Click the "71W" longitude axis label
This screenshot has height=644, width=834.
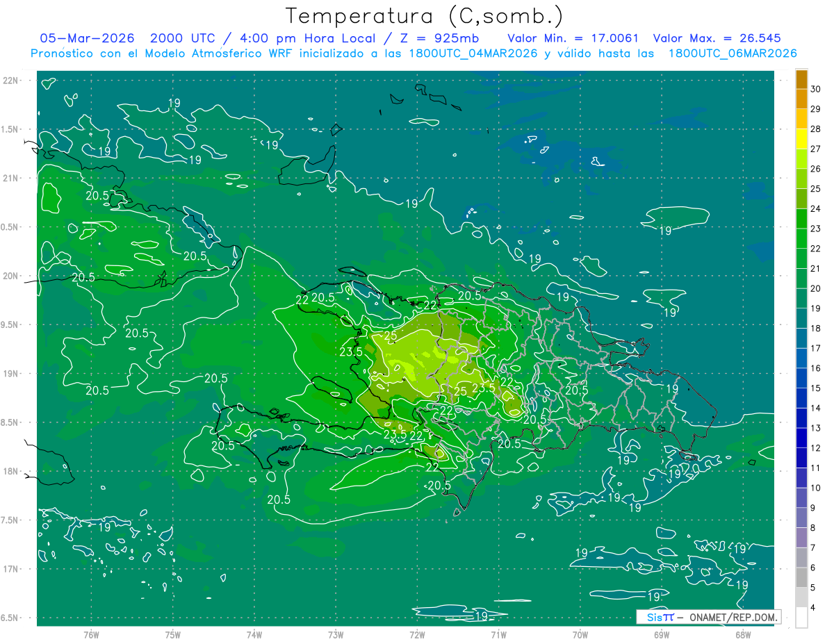pos(498,634)
